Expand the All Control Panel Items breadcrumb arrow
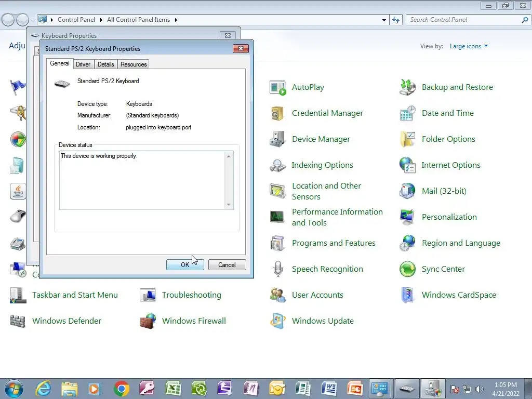532x399 pixels. [176, 20]
